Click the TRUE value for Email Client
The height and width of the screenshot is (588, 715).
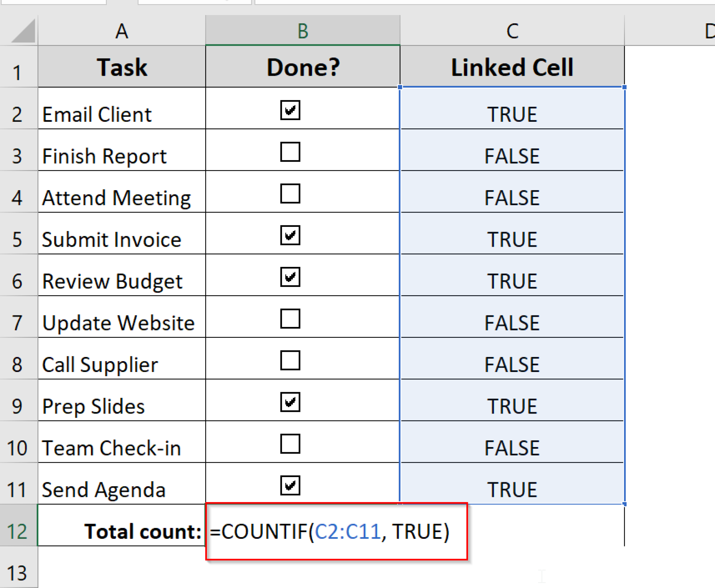point(511,114)
